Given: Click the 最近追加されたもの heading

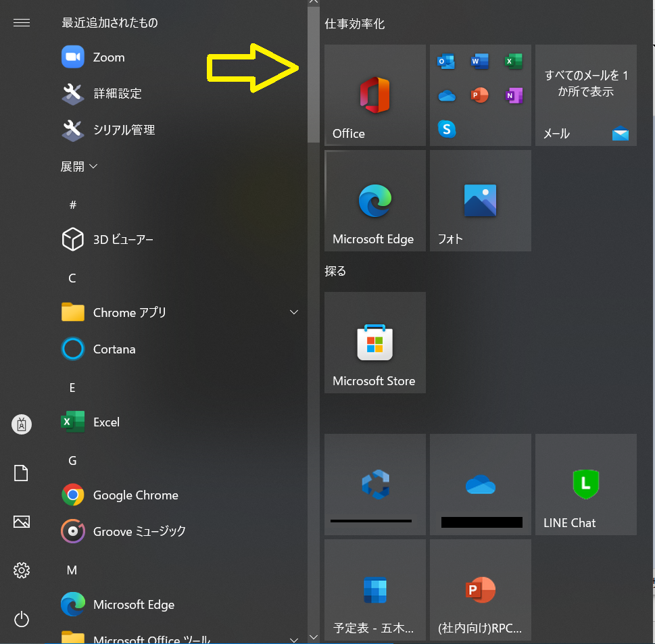Looking at the screenshot, I should coord(110,22).
